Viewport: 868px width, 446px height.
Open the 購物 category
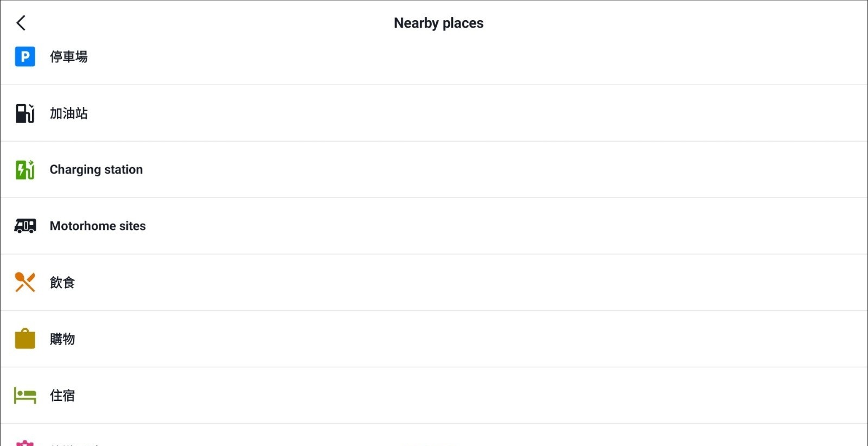62,339
